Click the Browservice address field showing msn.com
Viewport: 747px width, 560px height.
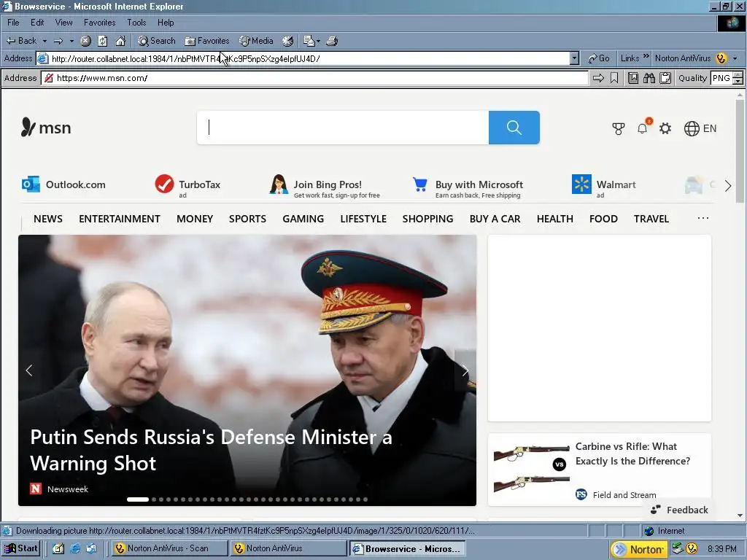coord(314,78)
